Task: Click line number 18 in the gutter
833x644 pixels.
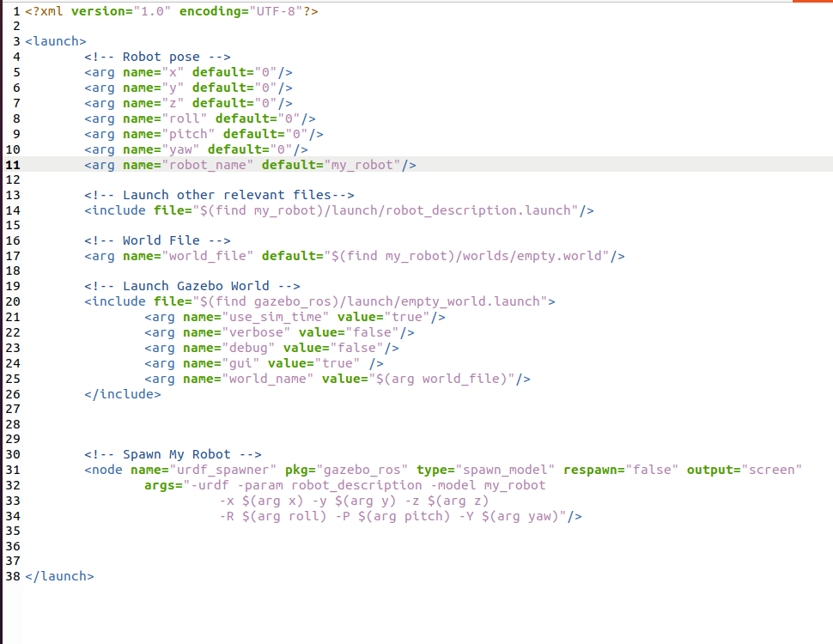Action: pyautogui.click(x=13, y=271)
